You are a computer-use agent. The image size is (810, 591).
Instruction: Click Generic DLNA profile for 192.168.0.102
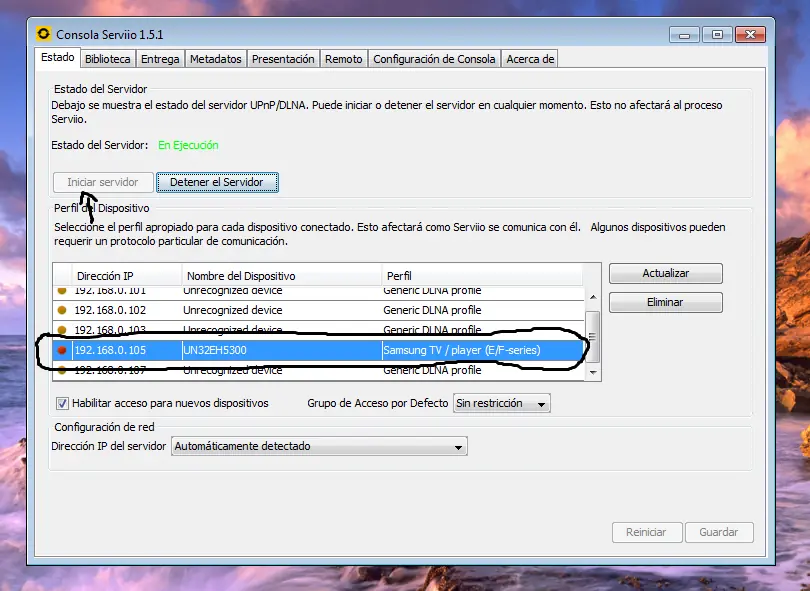[x=432, y=310]
